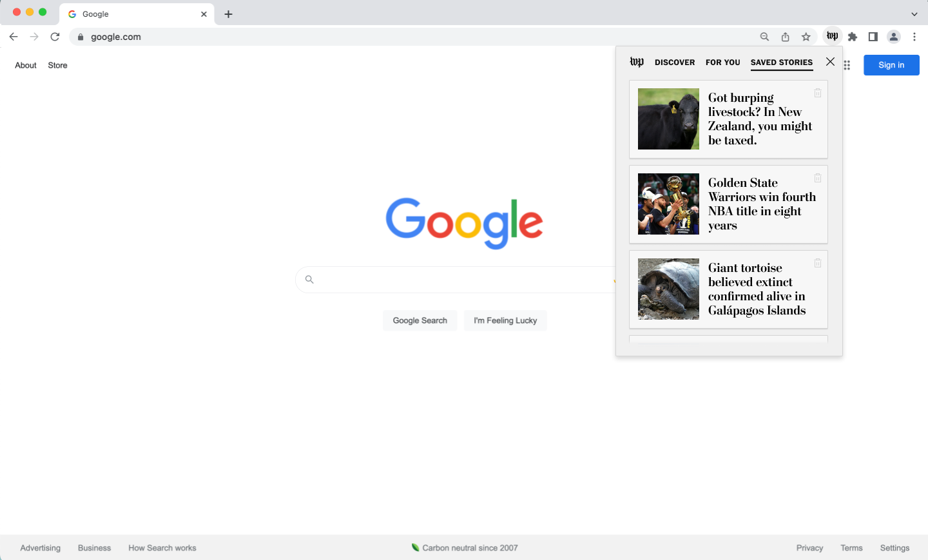This screenshot has height=560, width=928.
Task: Open the Business footer link
Action: 94,548
